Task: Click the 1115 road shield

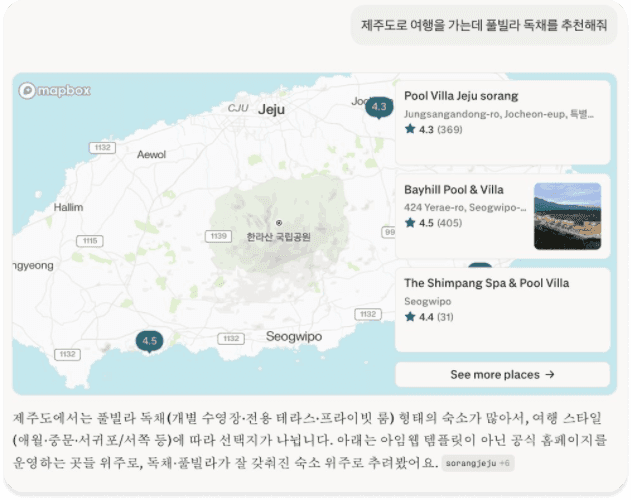Action: [90, 241]
